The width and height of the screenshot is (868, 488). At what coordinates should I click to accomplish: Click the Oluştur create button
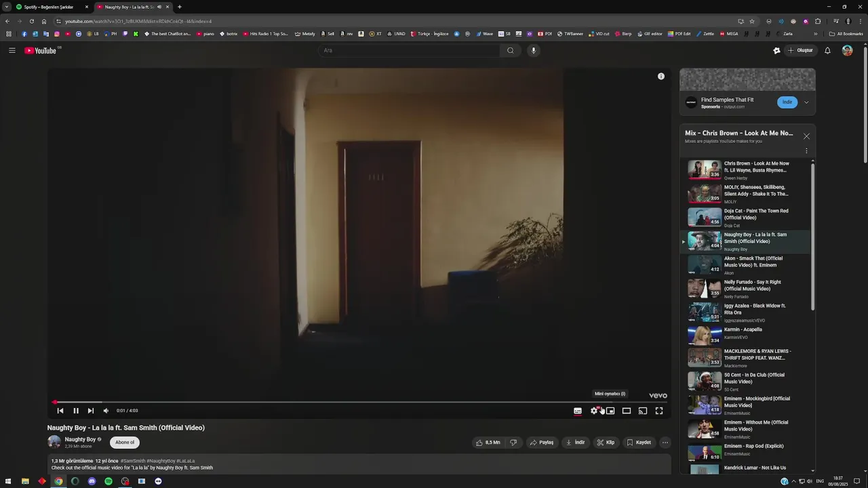click(800, 50)
